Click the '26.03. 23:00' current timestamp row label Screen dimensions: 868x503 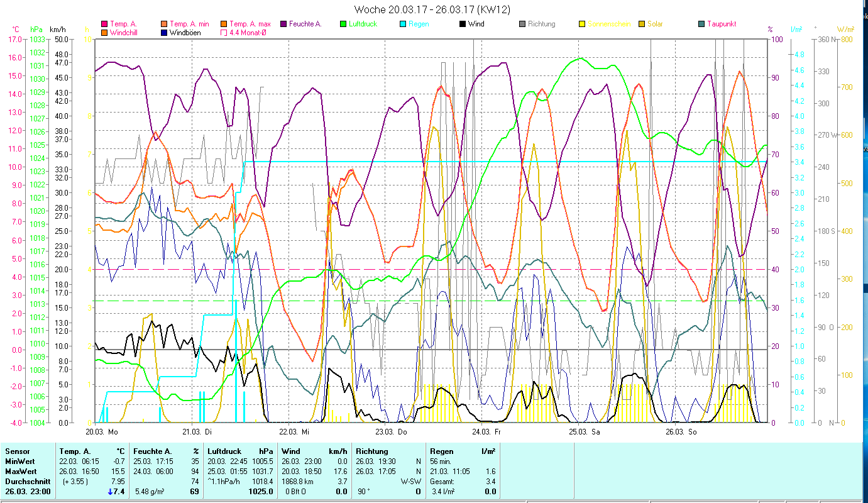point(28,492)
